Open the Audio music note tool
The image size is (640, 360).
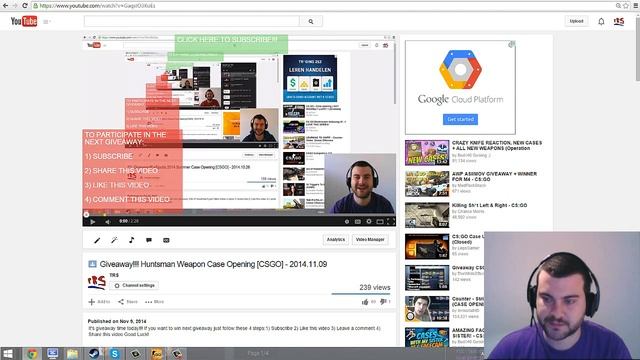click(x=131, y=240)
